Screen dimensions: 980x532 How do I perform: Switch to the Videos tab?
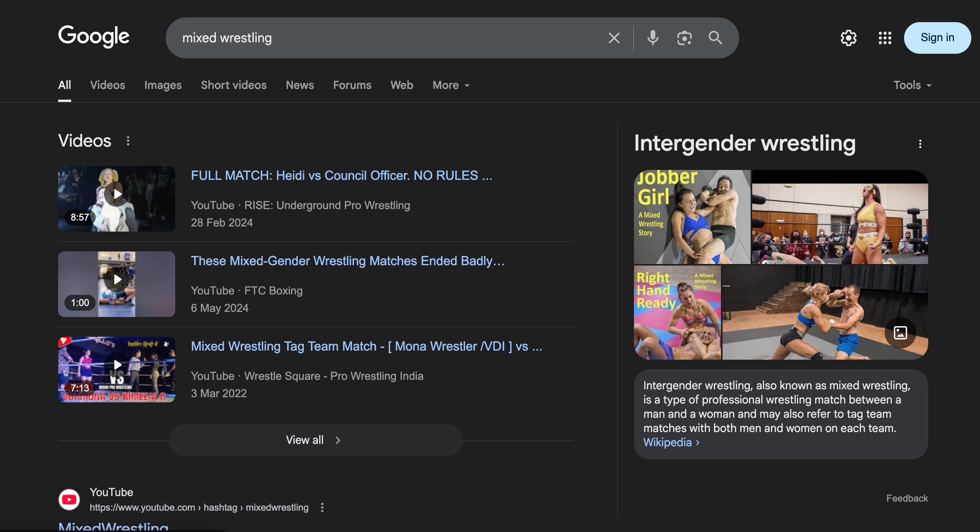coord(108,85)
